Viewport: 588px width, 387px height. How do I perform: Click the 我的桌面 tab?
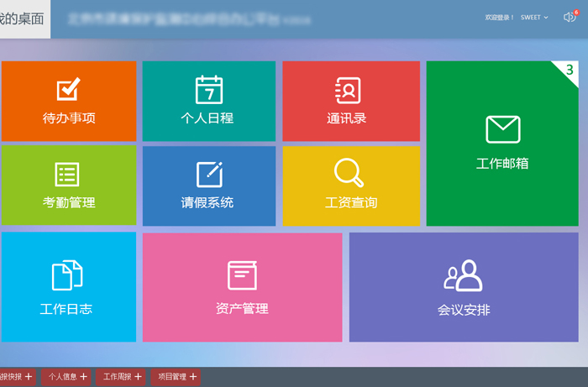coord(24,18)
